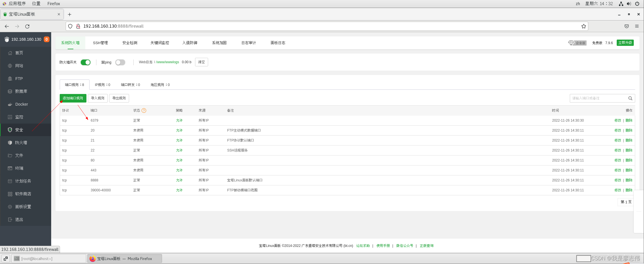Open the 论坛求助 footer link
The height and width of the screenshot is (264, 644).
[x=363, y=246]
